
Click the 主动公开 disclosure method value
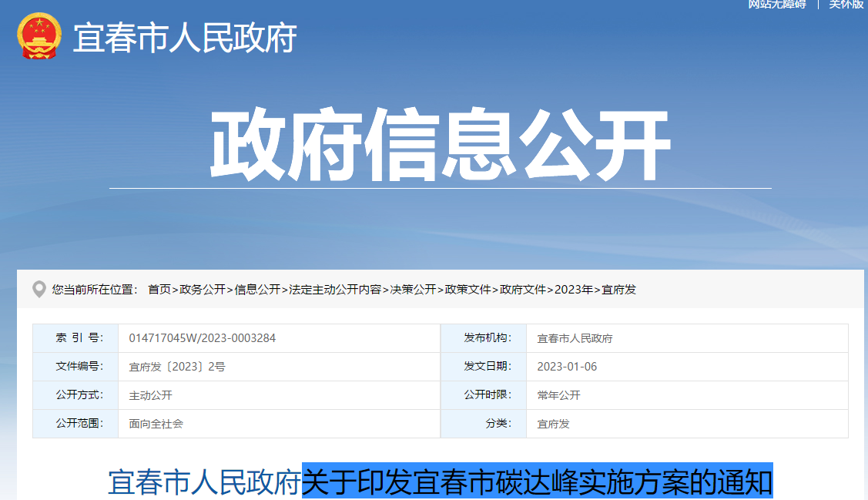click(x=151, y=394)
